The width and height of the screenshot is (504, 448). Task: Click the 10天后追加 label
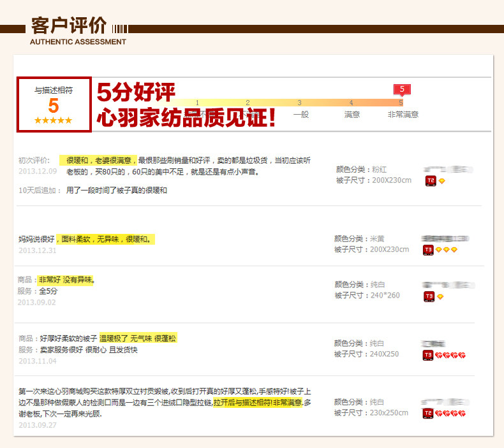coord(40,191)
